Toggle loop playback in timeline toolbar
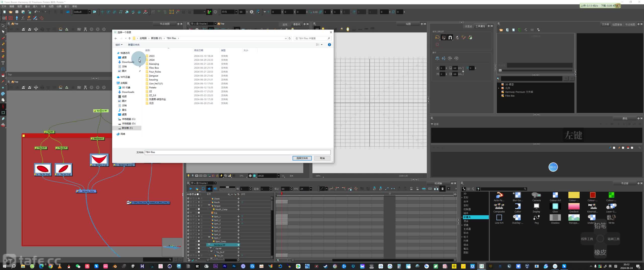This screenshot has width=644, height=270. (203, 189)
